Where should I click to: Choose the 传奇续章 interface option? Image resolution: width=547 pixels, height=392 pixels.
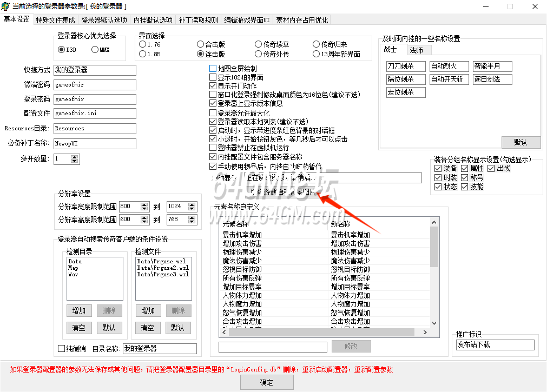click(272, 44)
